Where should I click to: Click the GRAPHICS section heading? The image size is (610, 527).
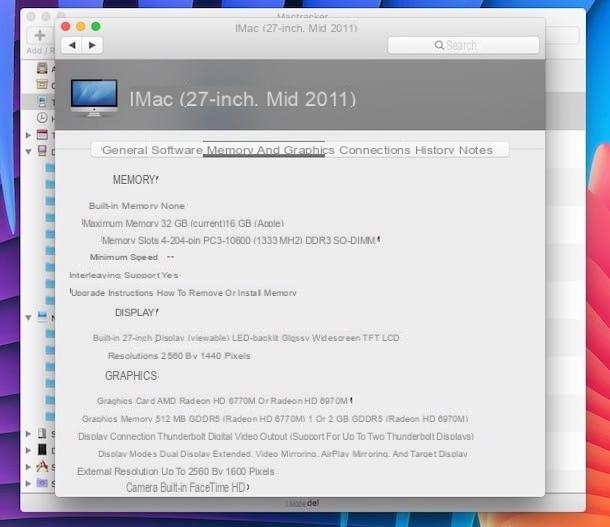[131, 376]
